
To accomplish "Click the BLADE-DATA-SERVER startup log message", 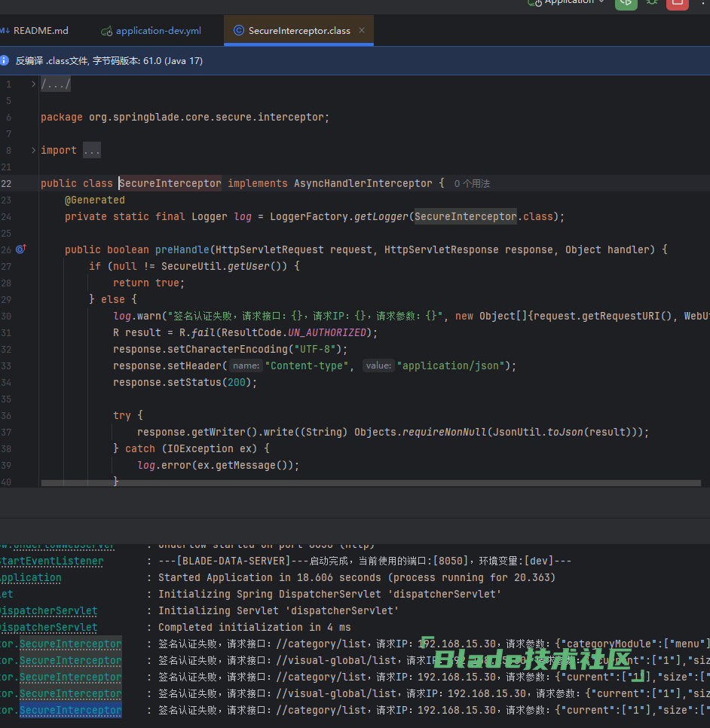I will [365, 561].
